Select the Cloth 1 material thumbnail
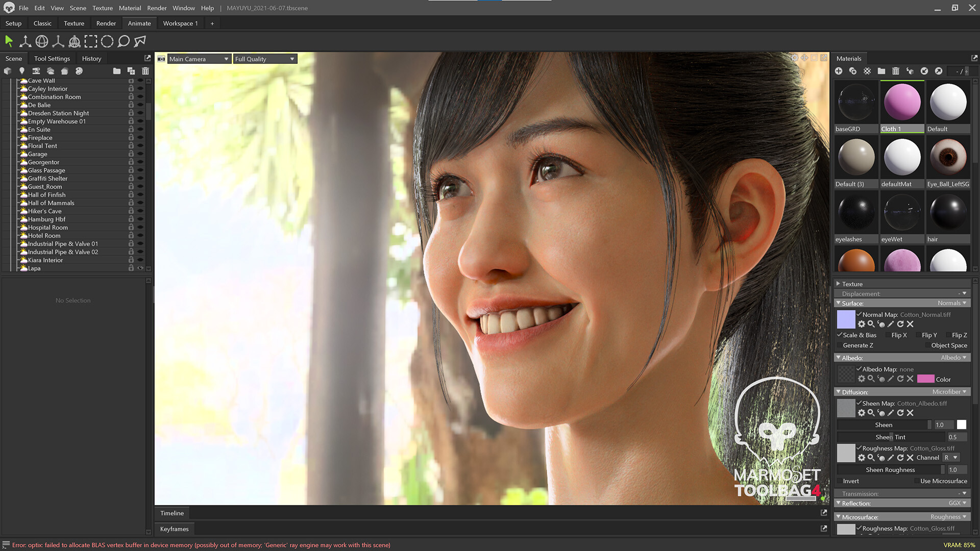The height and width of the screenshot is (551, 980). (x=901, y=102)
